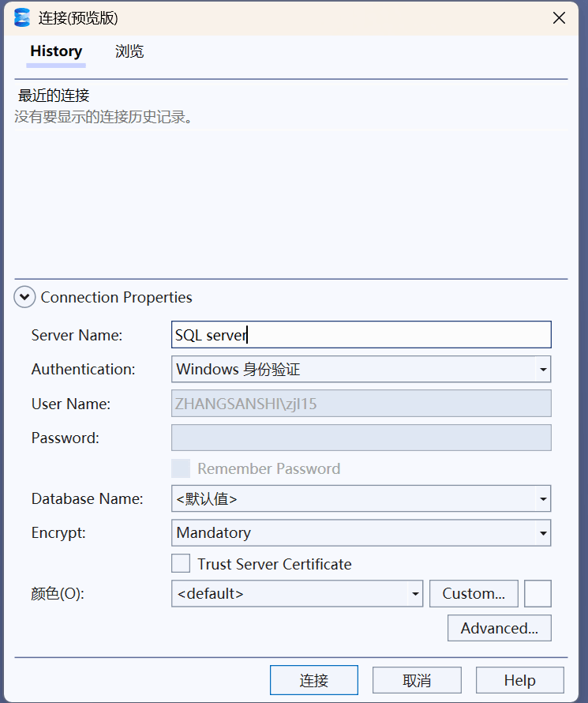Click the 连接 button to connect
The width and height of the screenshot is (588, 703).
pyautogui.click(x=314, y=680)
